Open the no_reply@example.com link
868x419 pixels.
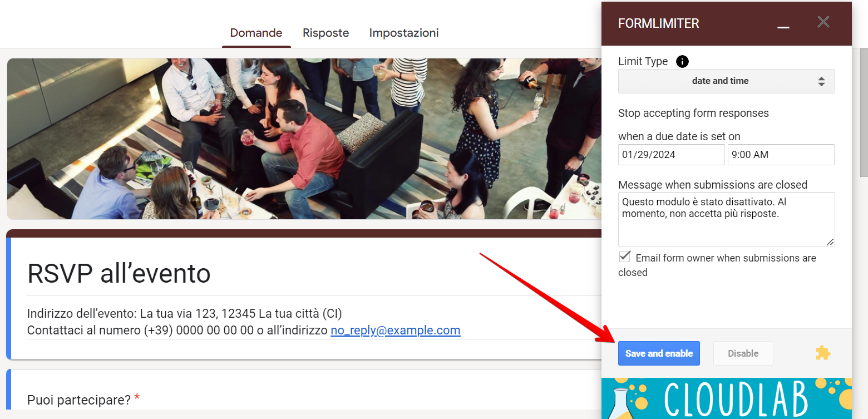click(x=396, y=331)
